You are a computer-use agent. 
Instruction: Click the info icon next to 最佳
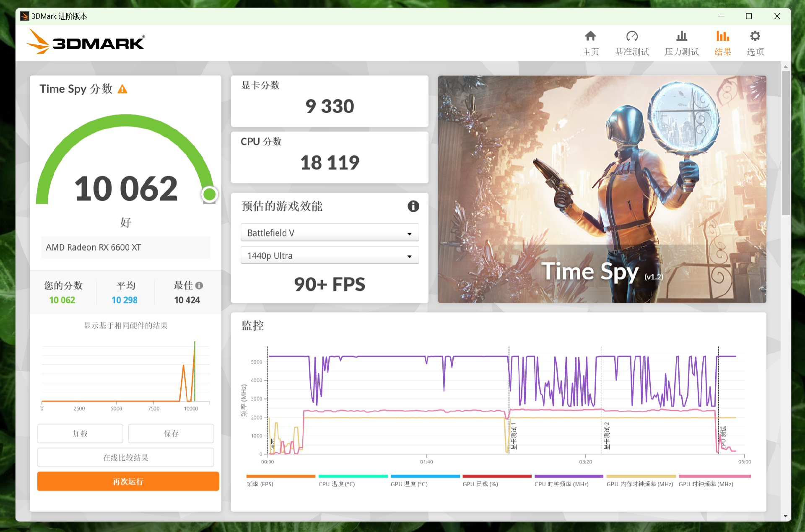pyautogui.click(x=200, y=285)
